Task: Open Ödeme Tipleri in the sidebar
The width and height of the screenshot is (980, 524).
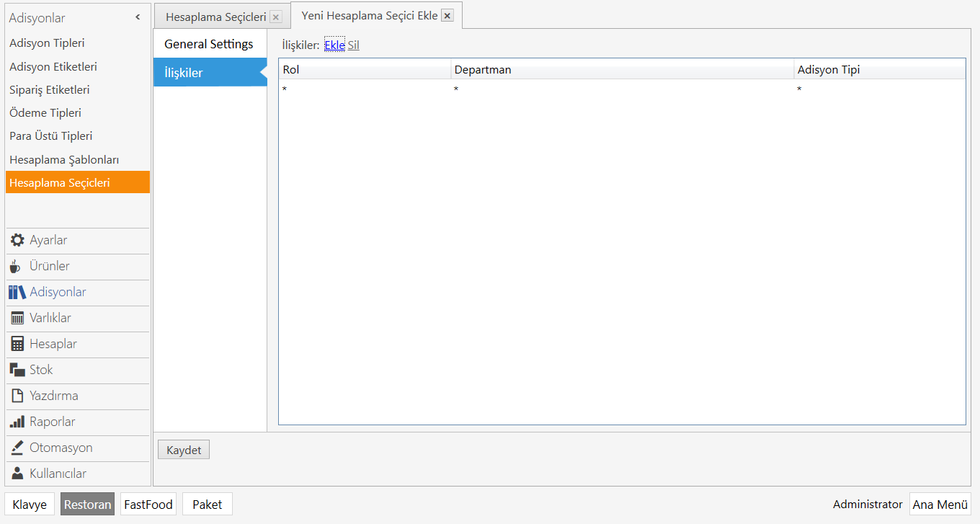Action: pyautogui.click(x=78, y=112)
